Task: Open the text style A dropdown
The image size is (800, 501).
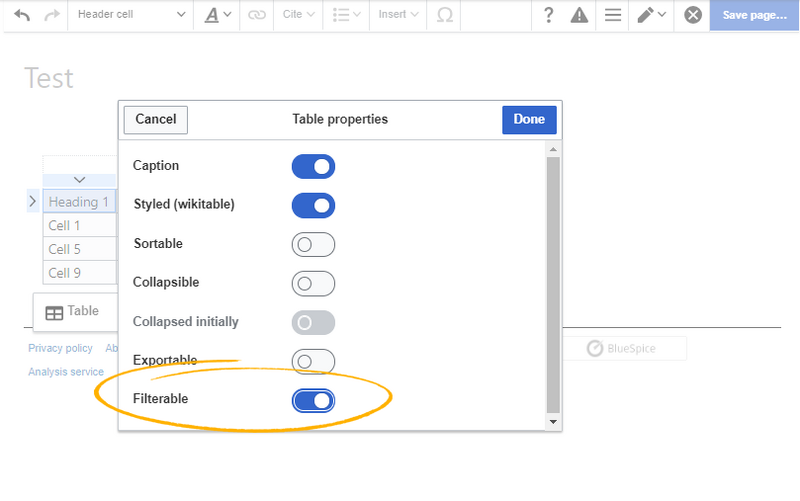Action: (x=218, y=15)
